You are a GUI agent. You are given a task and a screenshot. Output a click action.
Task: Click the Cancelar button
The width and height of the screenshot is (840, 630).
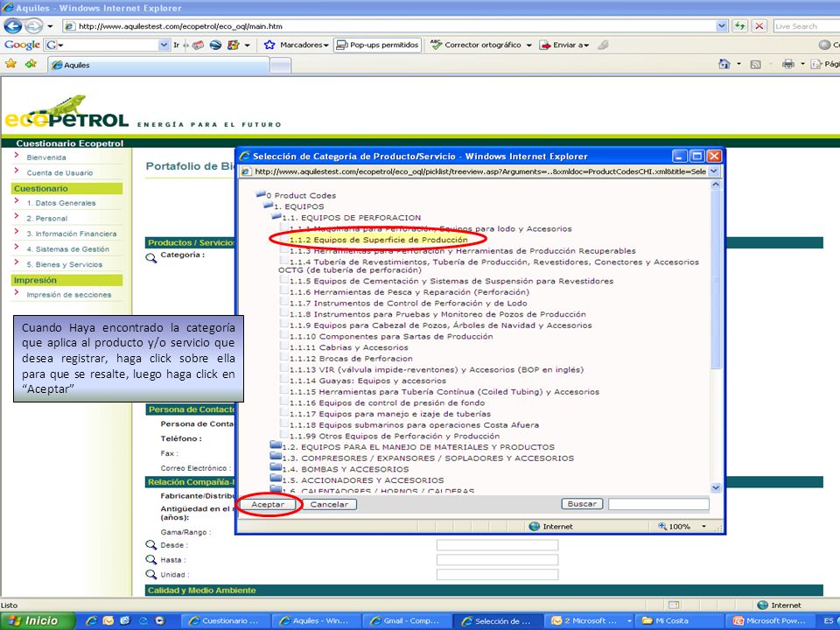(x=329, y=504)
